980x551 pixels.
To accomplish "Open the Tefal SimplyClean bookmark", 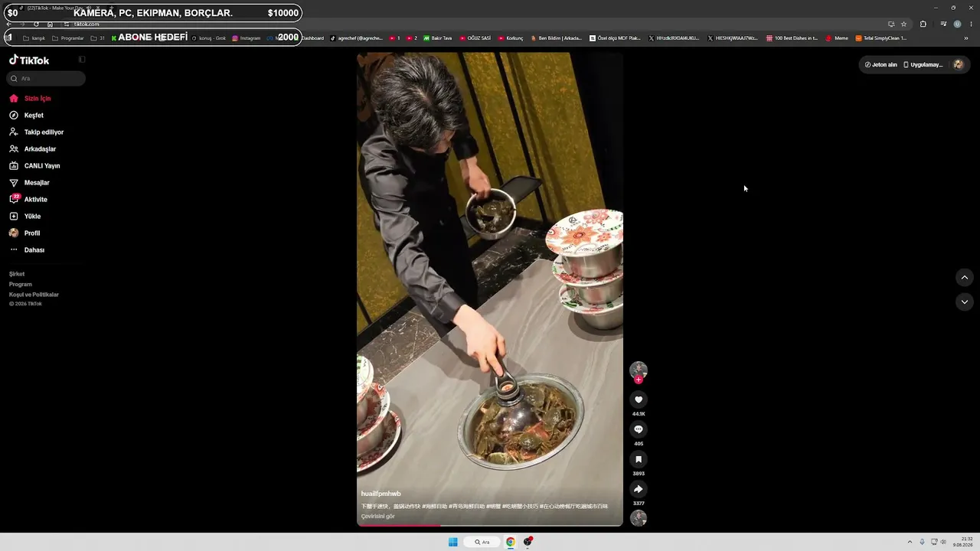I will point(881,38).
